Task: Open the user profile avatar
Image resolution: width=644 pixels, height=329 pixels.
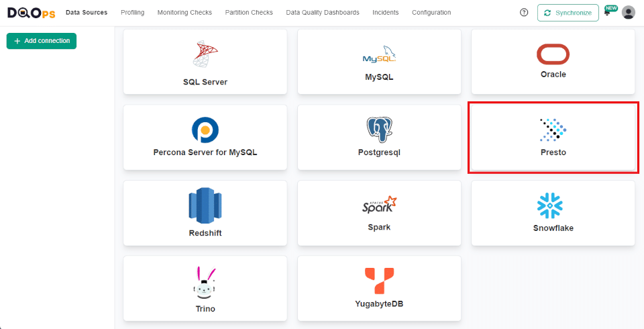Action: pos(629,12)
